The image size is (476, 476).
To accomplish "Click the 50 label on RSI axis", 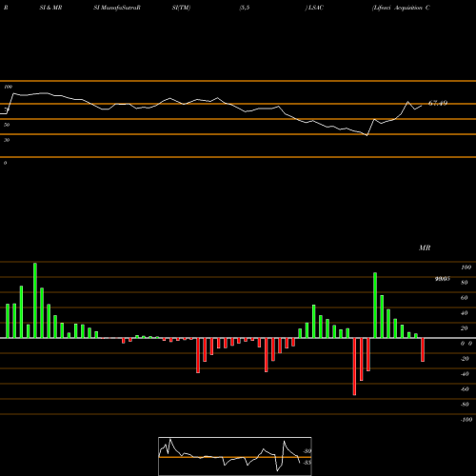I will [x=7, y=125].
